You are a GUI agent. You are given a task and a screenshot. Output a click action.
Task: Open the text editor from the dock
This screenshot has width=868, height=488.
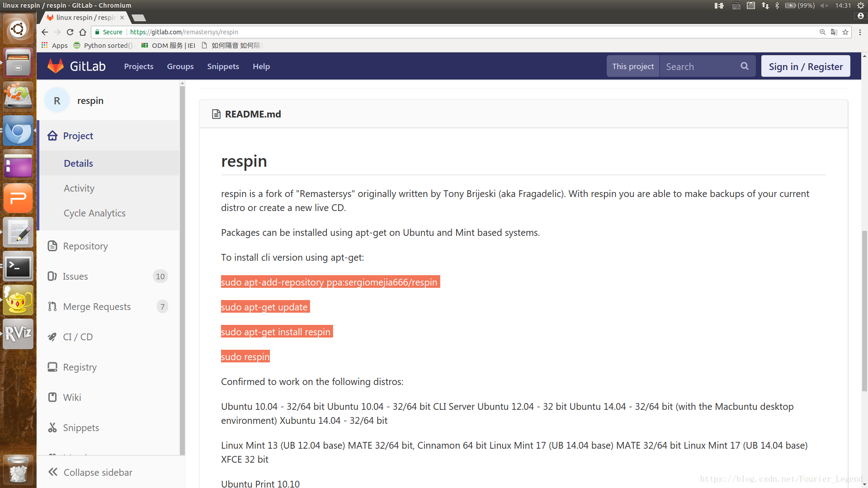[x=18, y=232]
